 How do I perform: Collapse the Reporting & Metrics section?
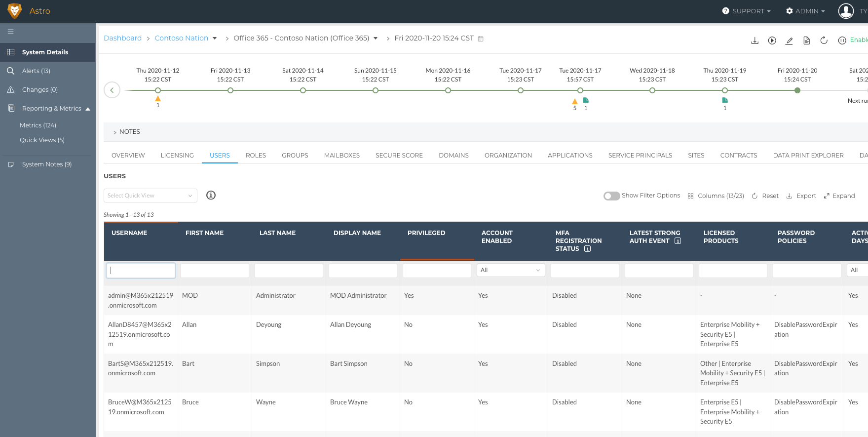click(88, 109)
